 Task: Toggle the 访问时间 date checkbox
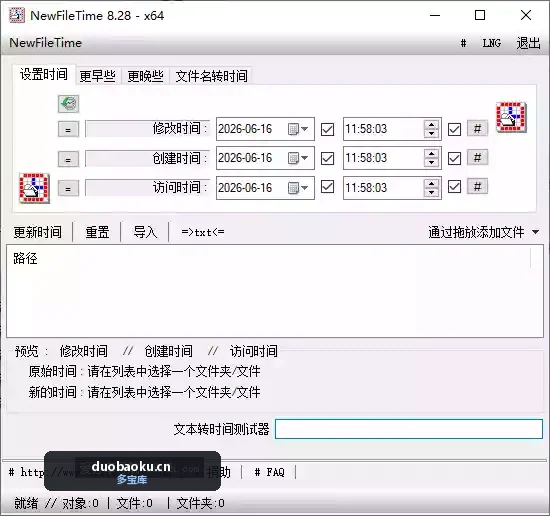[327, 187]
